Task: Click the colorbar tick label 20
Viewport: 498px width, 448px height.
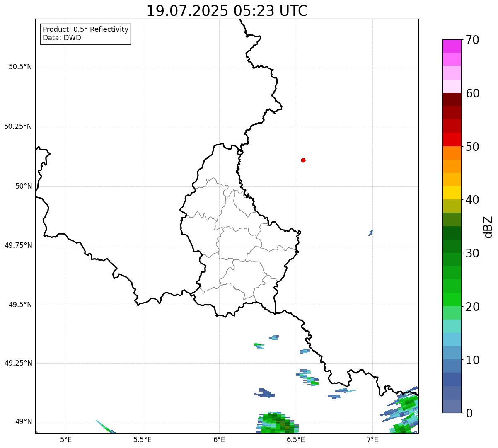Action: (x=472, y=307)
